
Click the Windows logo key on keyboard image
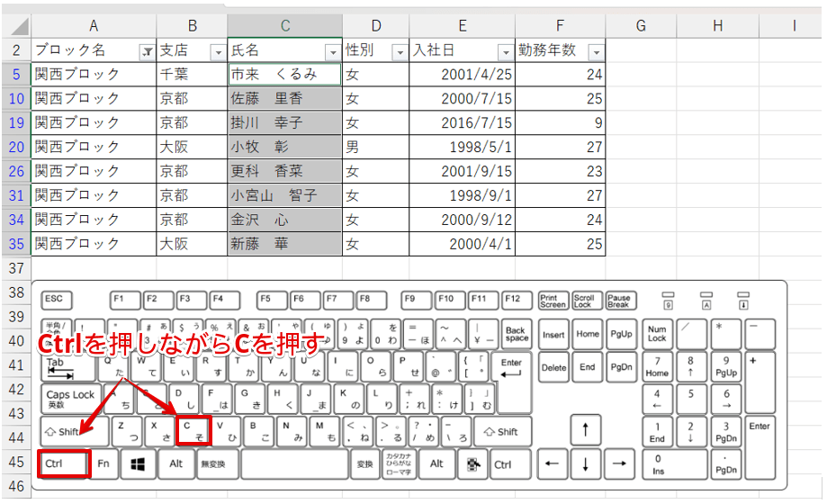[138, 464]
